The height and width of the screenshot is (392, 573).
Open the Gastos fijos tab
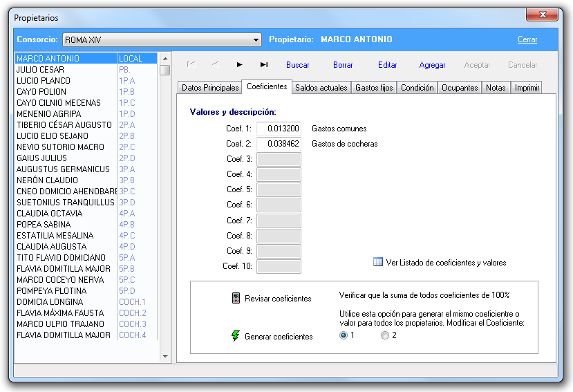click(x=374, y=88)
